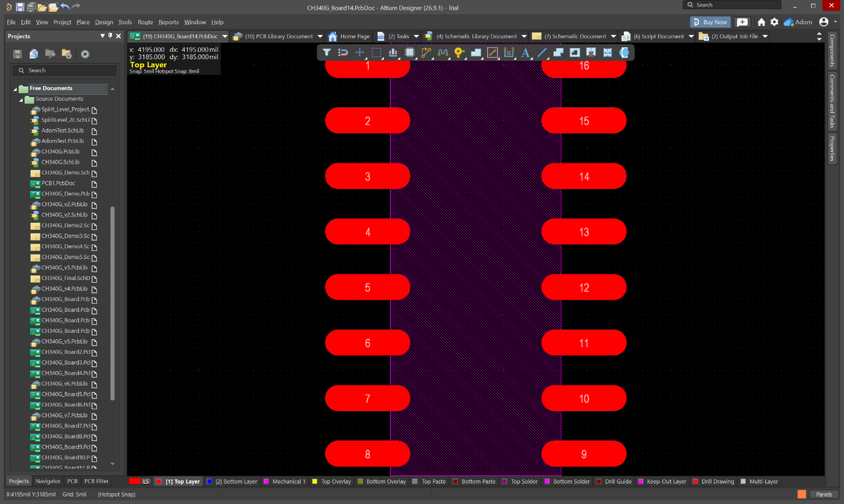
Task: Switch to the PCB Filter panel tab
Action: pyautogui.click(x=96, y=481)
